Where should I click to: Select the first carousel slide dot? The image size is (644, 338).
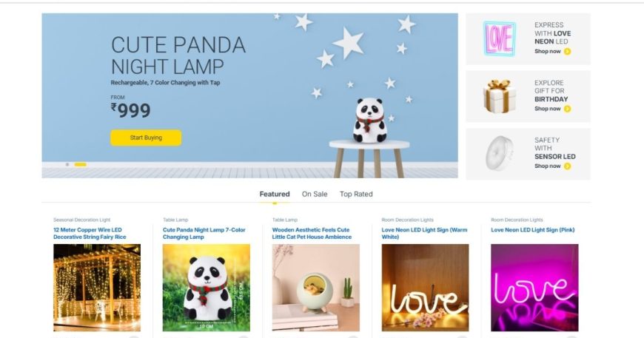[x=67, y=164]
